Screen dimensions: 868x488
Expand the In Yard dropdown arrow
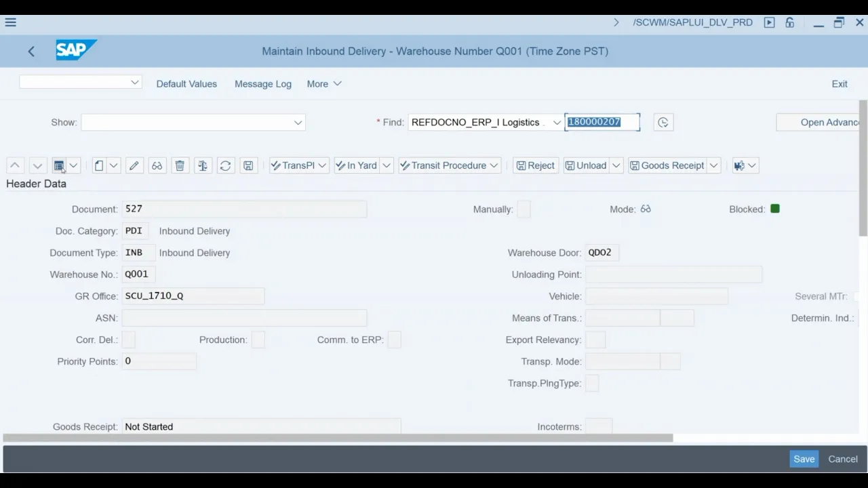click(386, 165)
